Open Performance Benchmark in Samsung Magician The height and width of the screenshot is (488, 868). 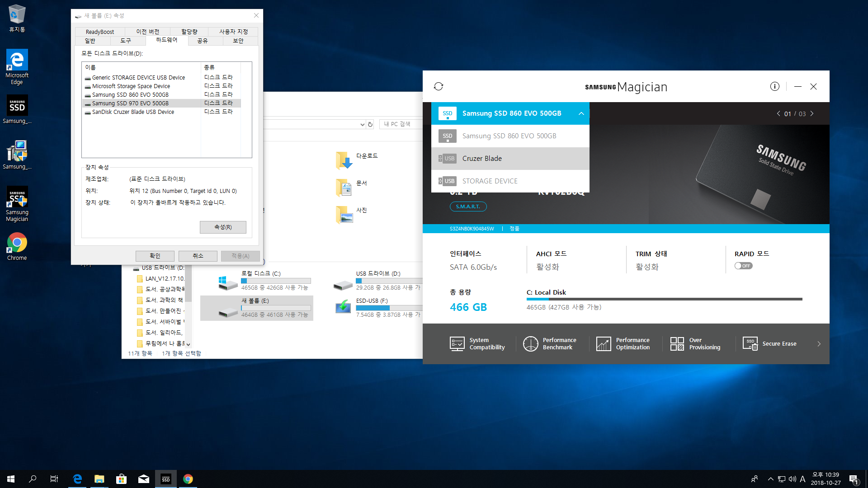click(x=550, y=344)
